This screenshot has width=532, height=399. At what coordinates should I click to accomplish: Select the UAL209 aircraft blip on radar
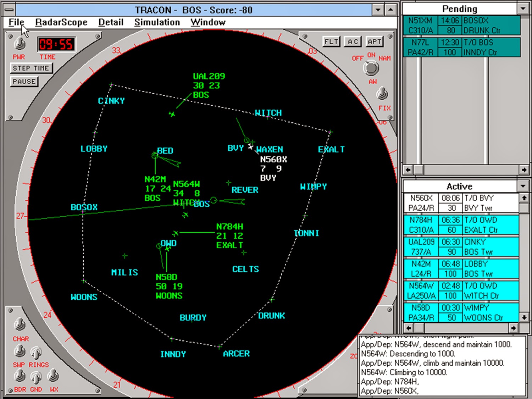pos(172,114)
